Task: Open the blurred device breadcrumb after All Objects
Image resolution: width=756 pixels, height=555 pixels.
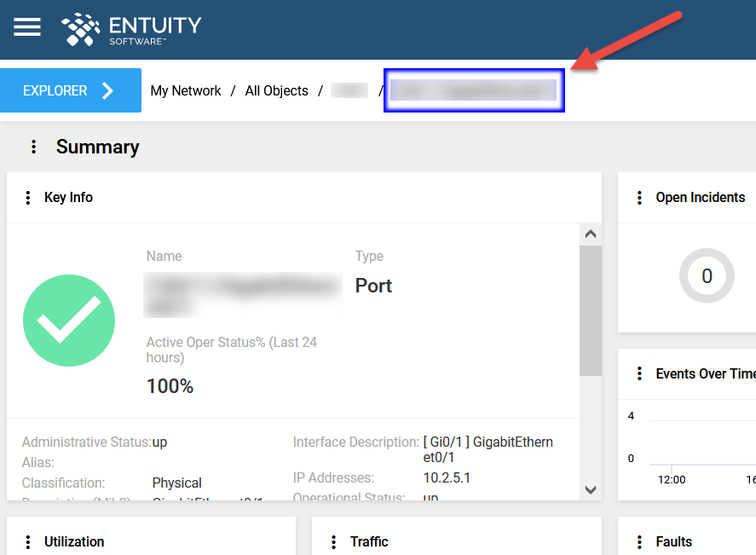Action: coord(349,90)
